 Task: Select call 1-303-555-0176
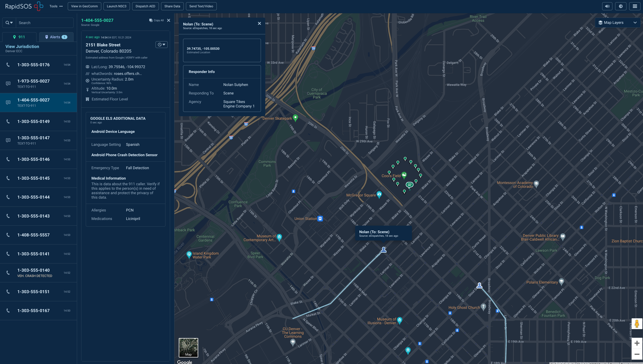[x=39, y=65]
